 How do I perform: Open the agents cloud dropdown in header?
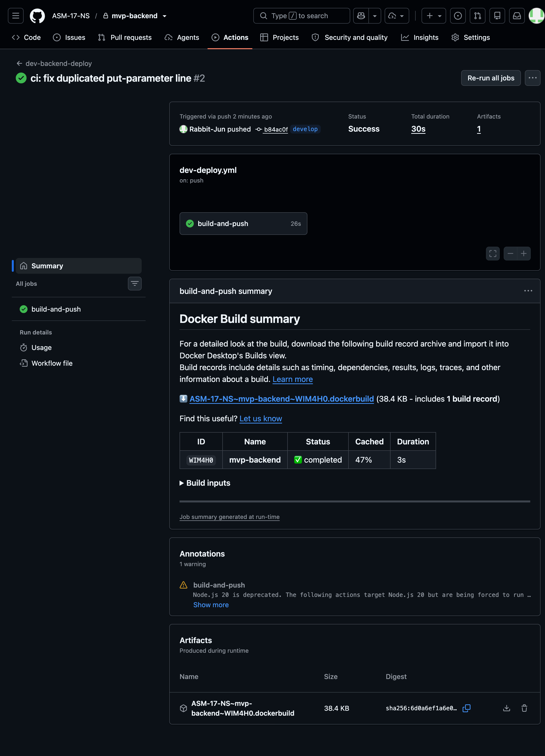[397, 16]
